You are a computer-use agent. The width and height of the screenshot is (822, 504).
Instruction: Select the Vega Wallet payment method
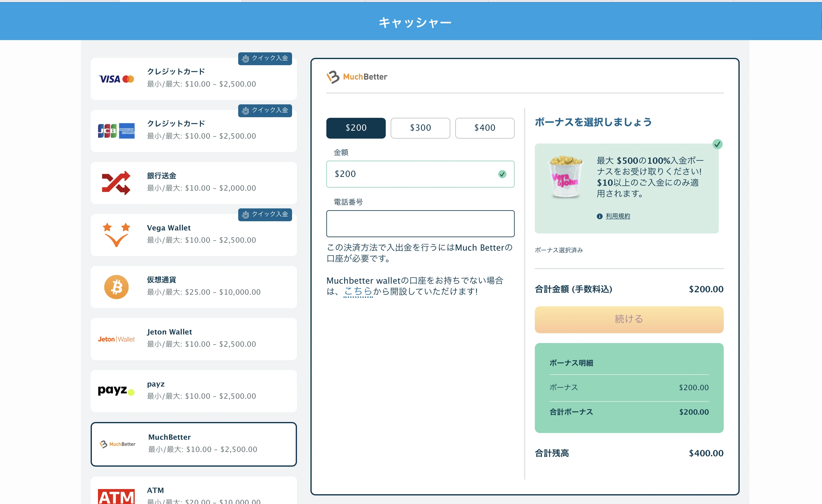(193, 235)
